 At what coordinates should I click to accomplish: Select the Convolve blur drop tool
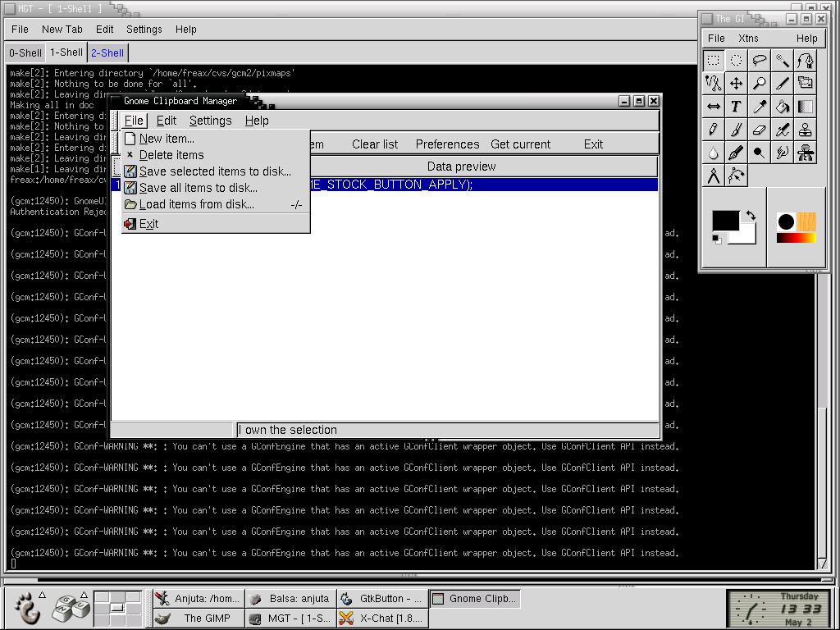pos(714,152)
